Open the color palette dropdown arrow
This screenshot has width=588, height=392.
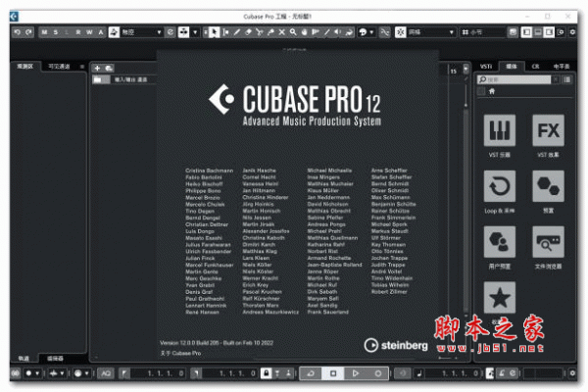[371, 32]
